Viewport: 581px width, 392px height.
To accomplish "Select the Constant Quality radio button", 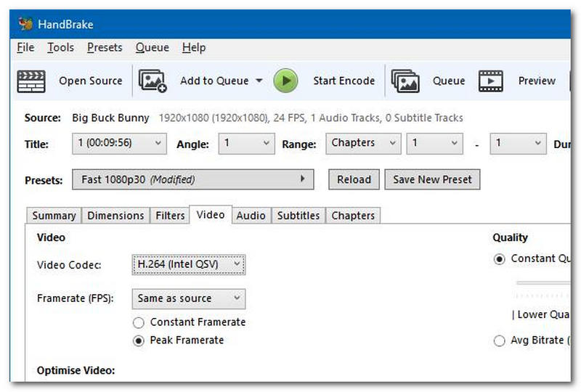I will [x=500, y=259].
